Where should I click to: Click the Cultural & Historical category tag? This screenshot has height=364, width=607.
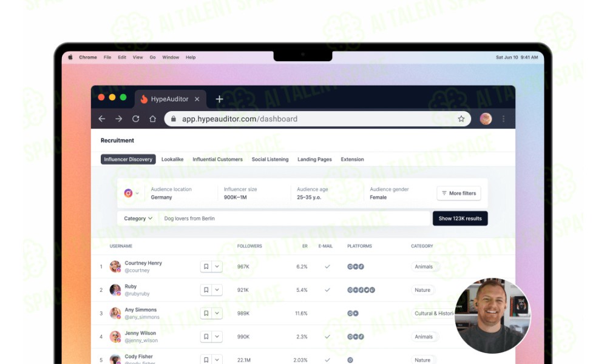[433, 313]
